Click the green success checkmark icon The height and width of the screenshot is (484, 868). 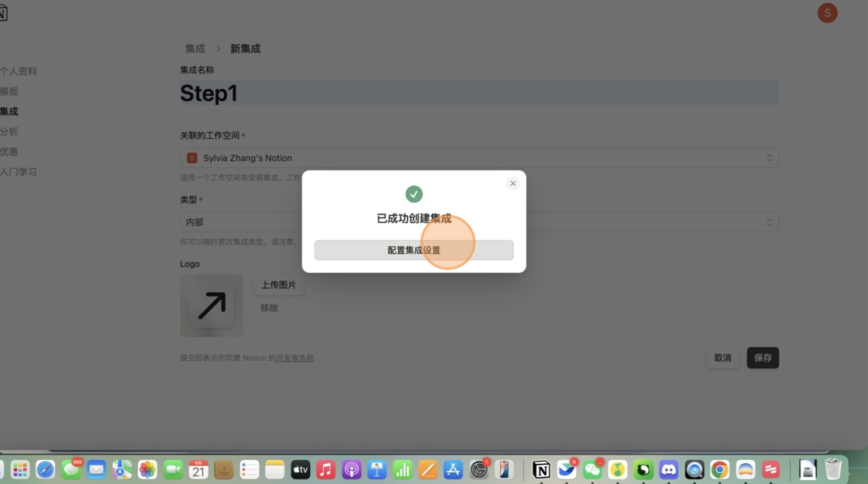coord(414,194)
